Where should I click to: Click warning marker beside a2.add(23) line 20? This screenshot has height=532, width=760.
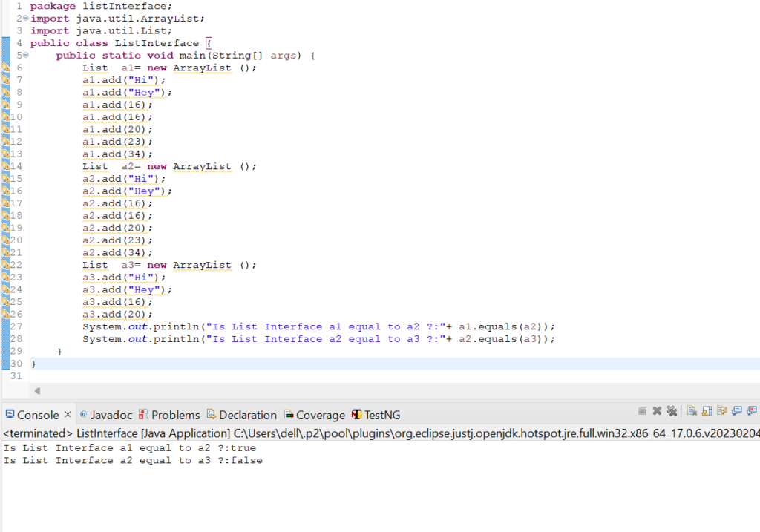(6, 240)
